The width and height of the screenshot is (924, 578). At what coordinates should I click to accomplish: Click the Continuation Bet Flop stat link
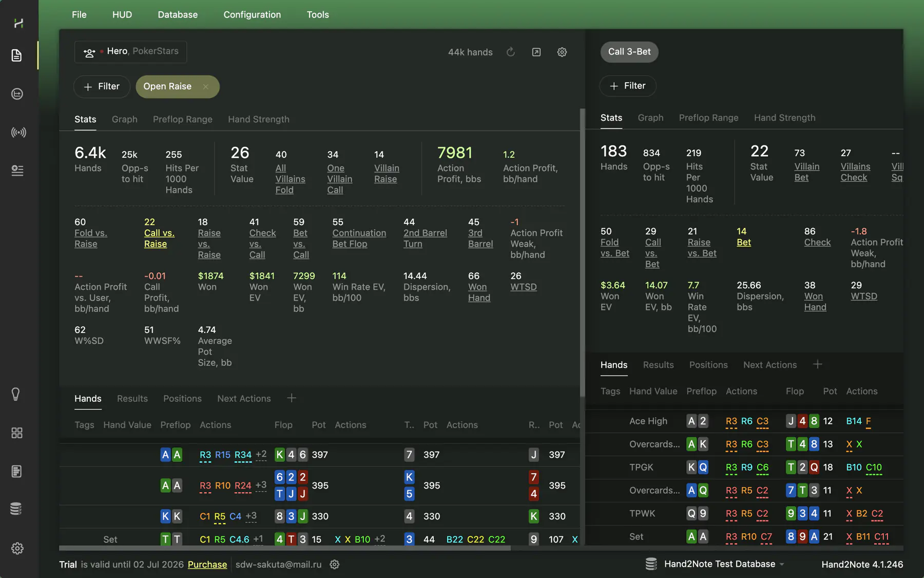click(x=359, y=238)
